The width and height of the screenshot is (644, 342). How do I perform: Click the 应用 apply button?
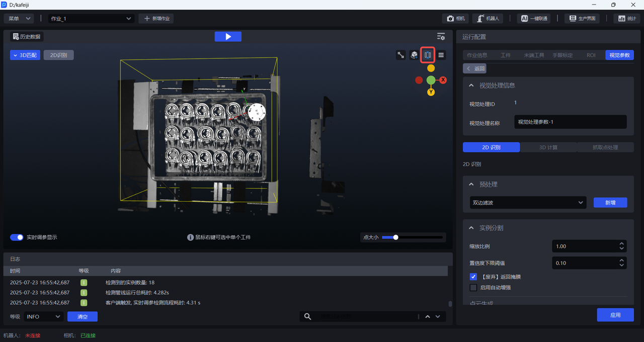click(x=615, y=315)
